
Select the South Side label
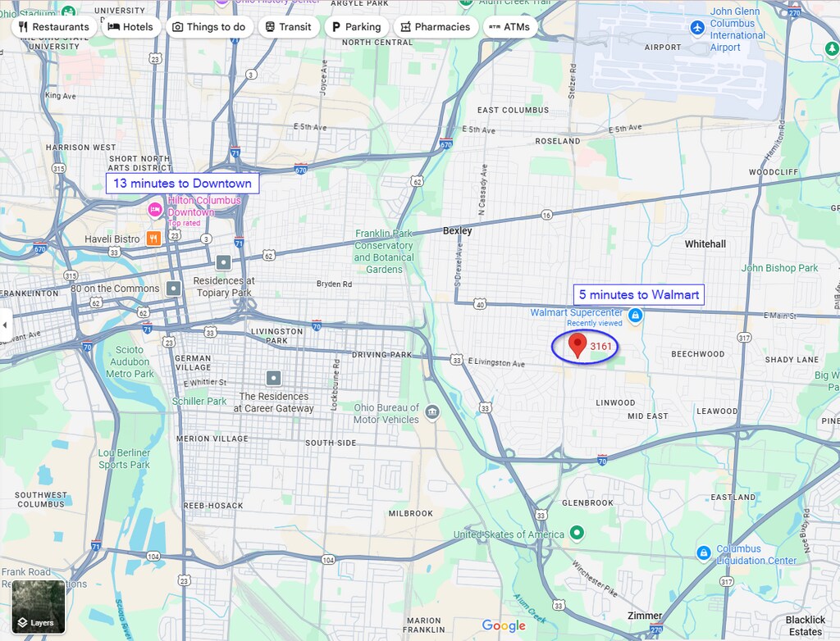[331, 443]
